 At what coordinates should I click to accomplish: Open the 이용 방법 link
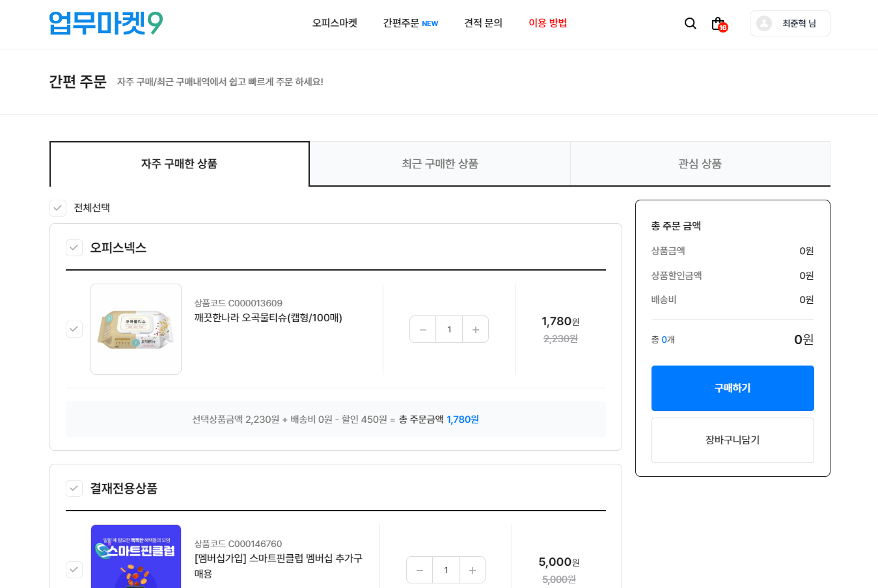[547, 23]
